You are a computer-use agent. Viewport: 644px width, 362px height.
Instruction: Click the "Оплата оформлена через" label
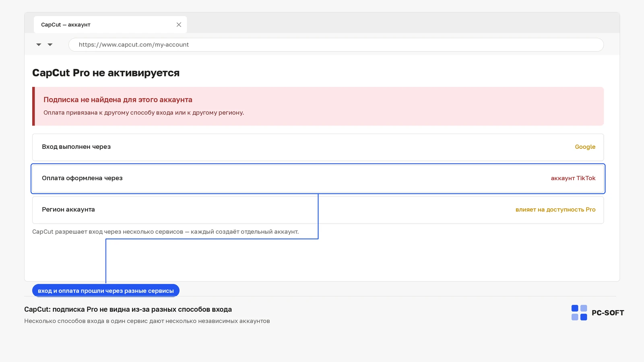tap(82, 178)
